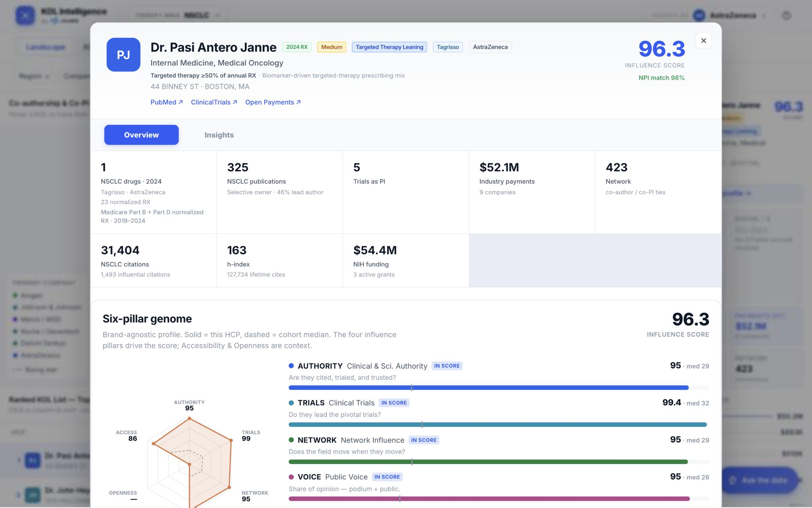This screenshot has width=812, height=508.
Task: Click the radar chart TRIALS 99 label
Action: click(x=251, y=435)
